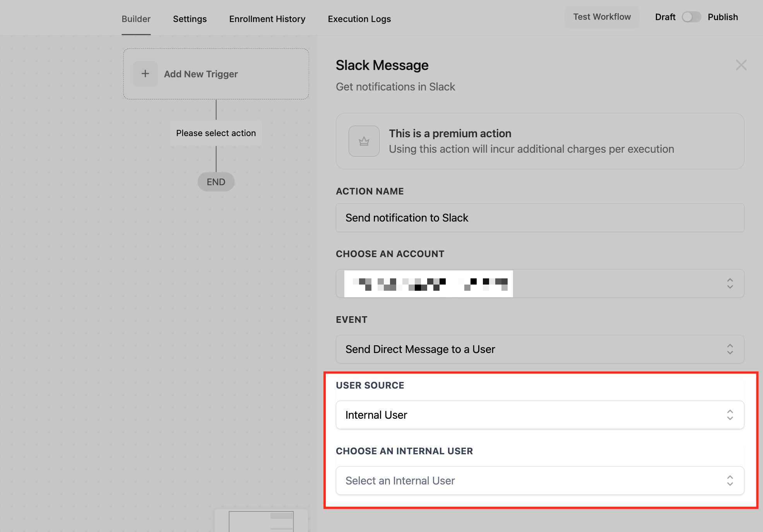Switch to the Settings tab
Viewport: 763px width, 532px height.
(190, 19)
